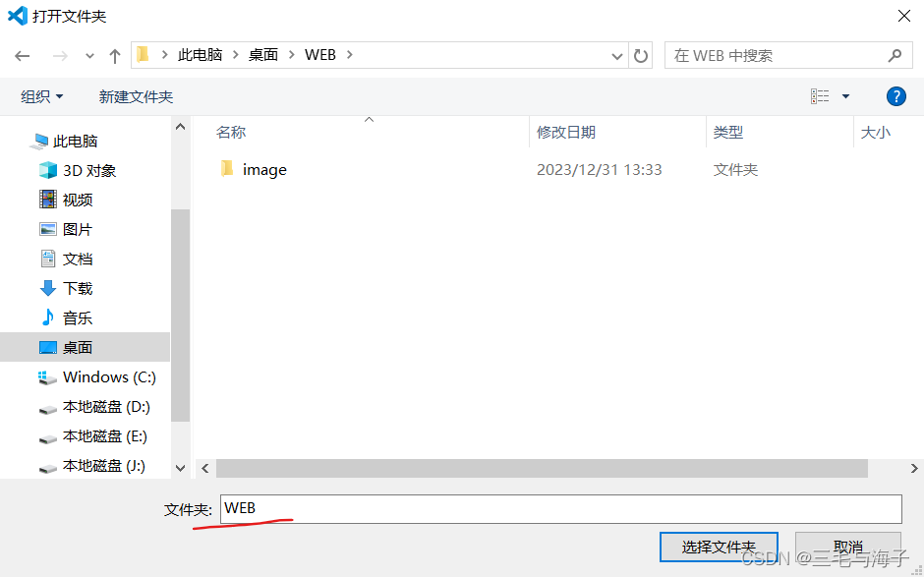Click the magnifier search icon
This screenshot has width=924, height=577.
[895, 55]
